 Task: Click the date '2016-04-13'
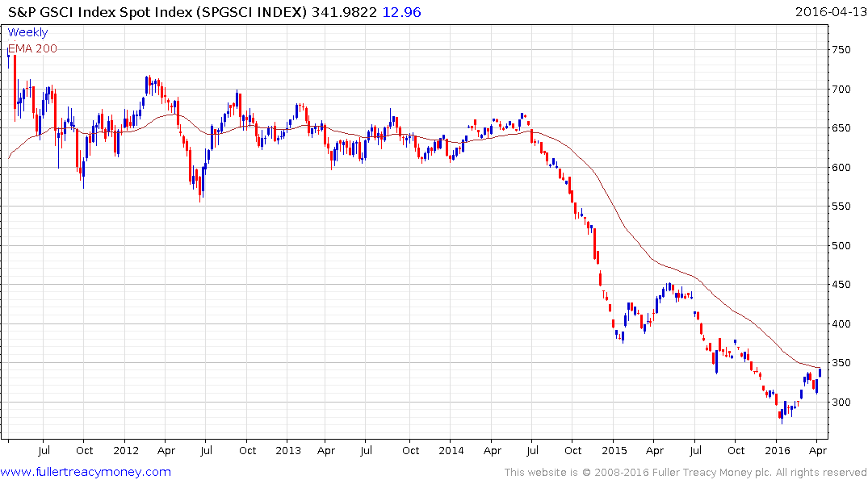pyautogui.click(x=830, y=12)
